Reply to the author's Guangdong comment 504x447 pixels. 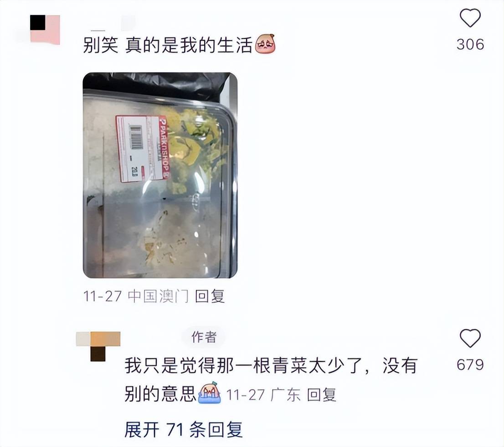click(x=321, y=395)
